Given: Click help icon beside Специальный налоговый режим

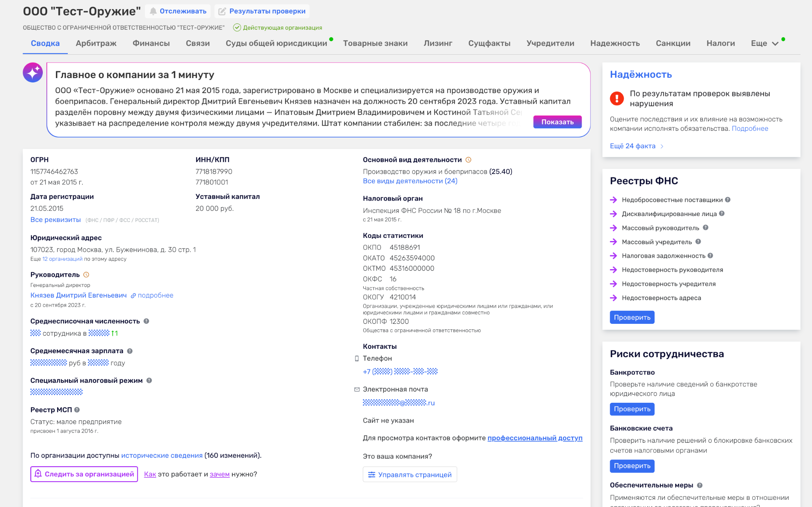Looking at the screenshot, I should pos(149,380).
